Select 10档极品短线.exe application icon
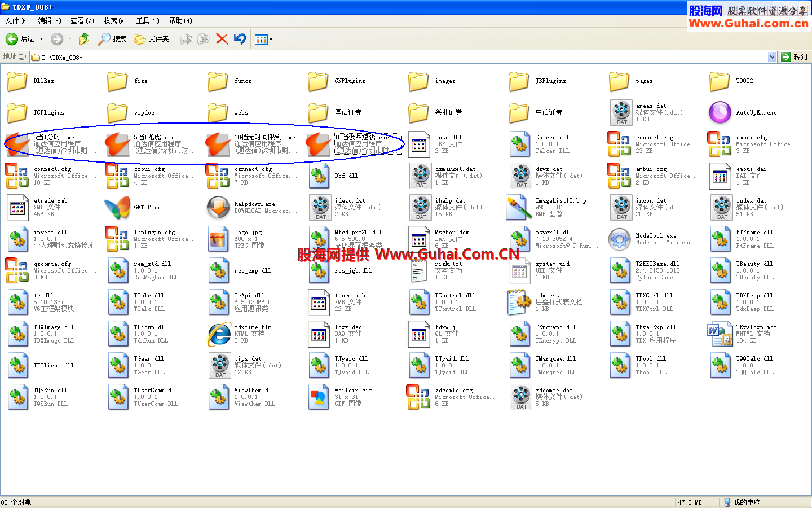The image size is (812, 508). point(318,144)
